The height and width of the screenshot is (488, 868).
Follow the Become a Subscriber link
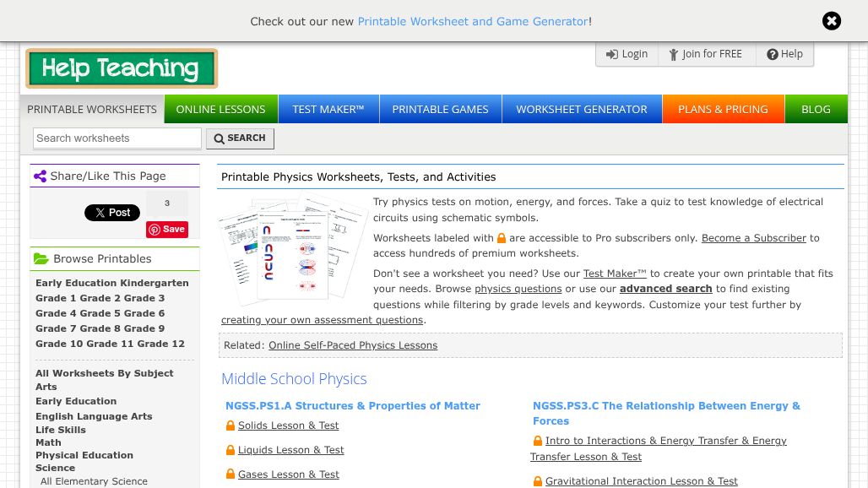point(754,238)
